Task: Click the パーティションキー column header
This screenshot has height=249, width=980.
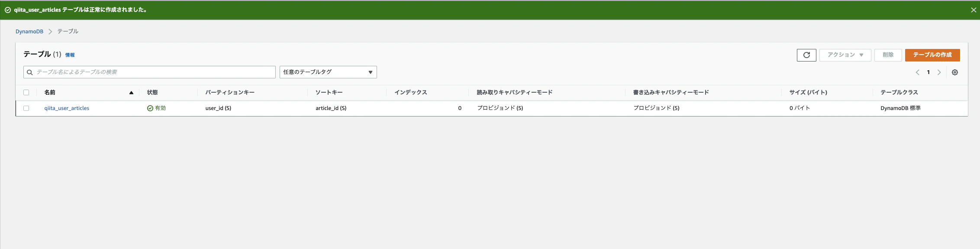Action: 230,92
